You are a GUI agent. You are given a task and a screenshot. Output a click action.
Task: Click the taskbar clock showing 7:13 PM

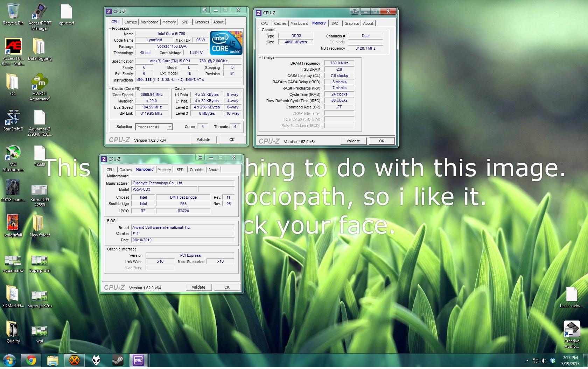(x=570, y=361)
